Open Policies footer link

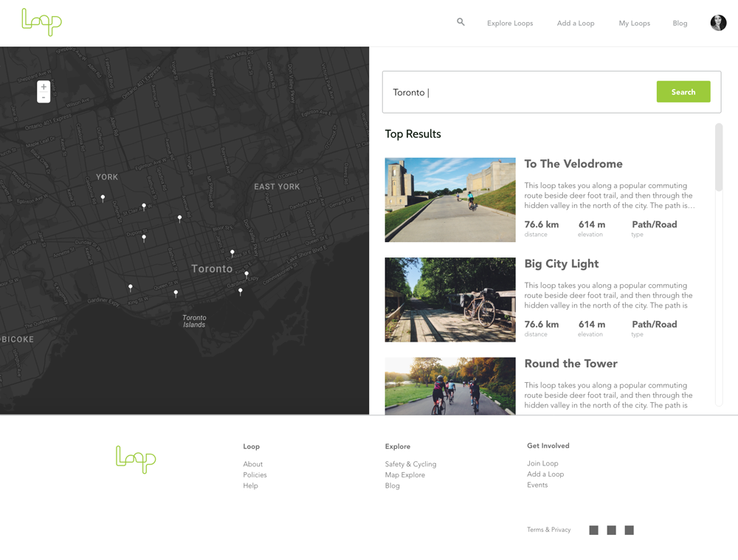(x=255, y=475)
